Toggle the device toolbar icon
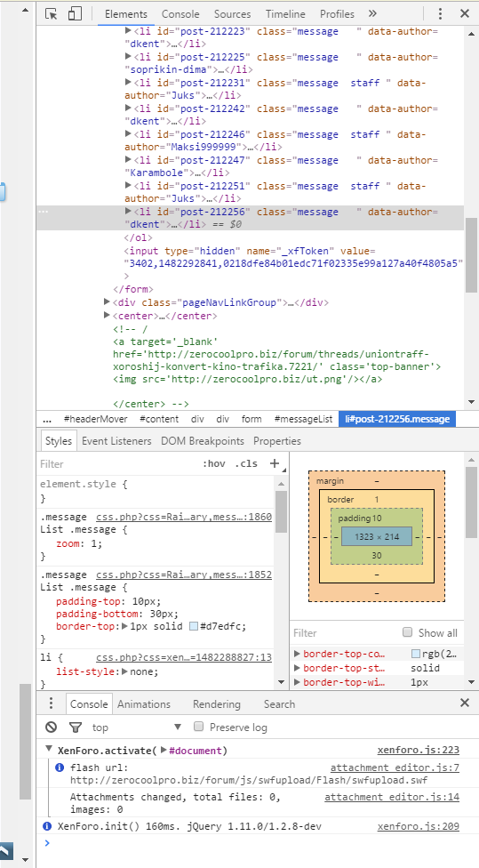 pyautogui.click(x=75, y=14)
